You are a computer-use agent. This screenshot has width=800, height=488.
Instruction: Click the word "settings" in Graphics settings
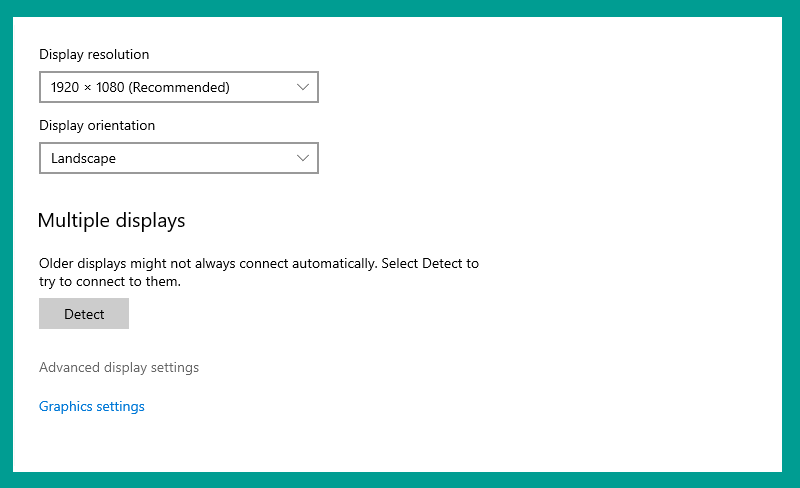[120, 406]
